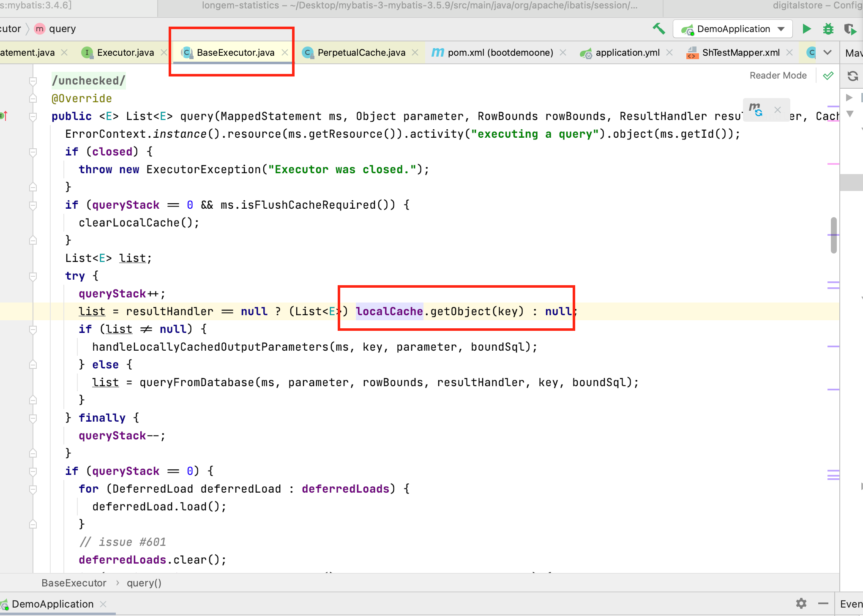Toggle Reader Mode in the editor
Screen dimensions: 863x616
coord(778,76)
